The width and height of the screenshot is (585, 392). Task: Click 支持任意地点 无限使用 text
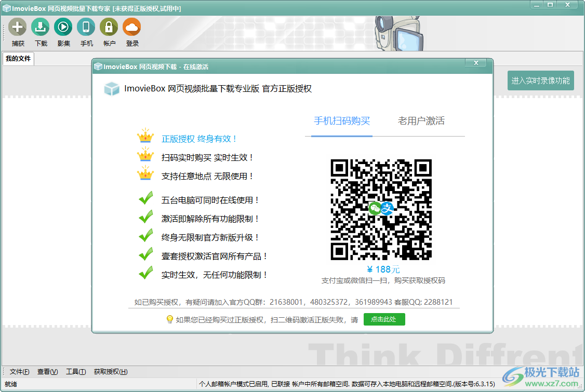click(207, 176)
